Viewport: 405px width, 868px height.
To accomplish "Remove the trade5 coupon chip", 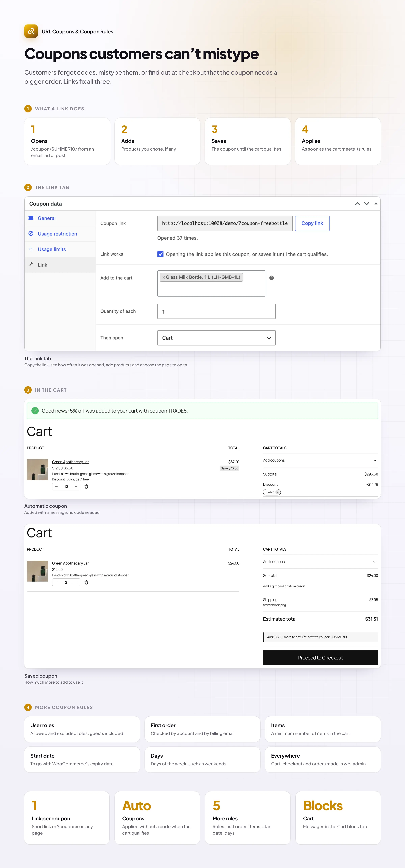I will pyautogui.click(x=277, y=492).
